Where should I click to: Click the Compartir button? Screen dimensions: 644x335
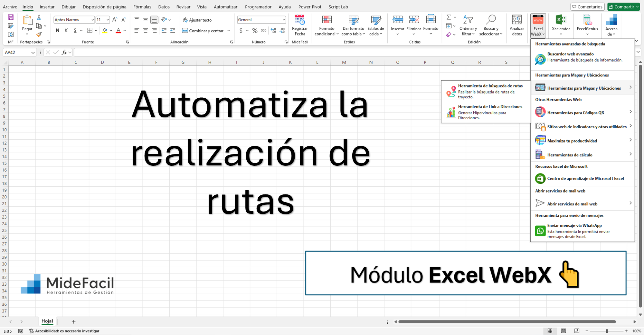pos(624,7)
